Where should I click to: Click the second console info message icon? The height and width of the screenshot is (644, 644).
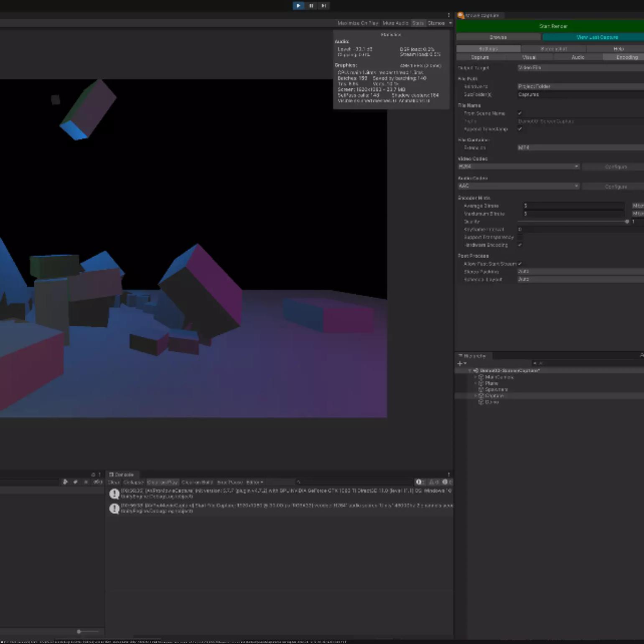tap(114, 508)
